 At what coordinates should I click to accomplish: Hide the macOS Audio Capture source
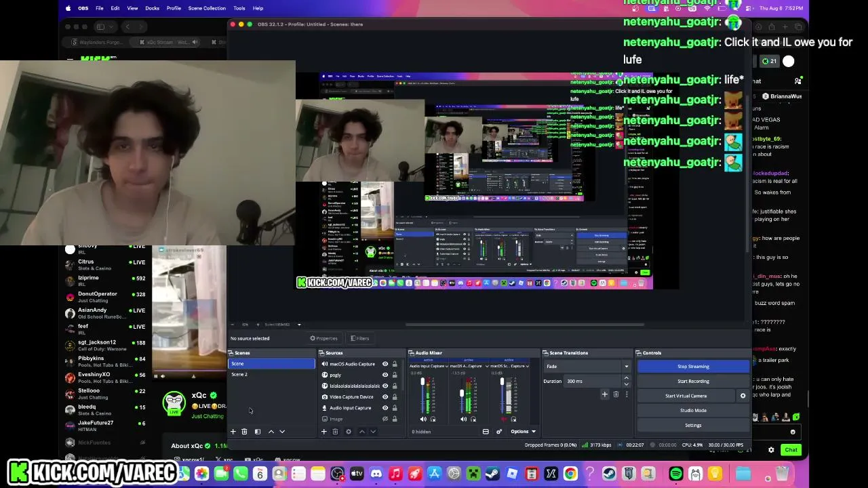coord(385,364)
